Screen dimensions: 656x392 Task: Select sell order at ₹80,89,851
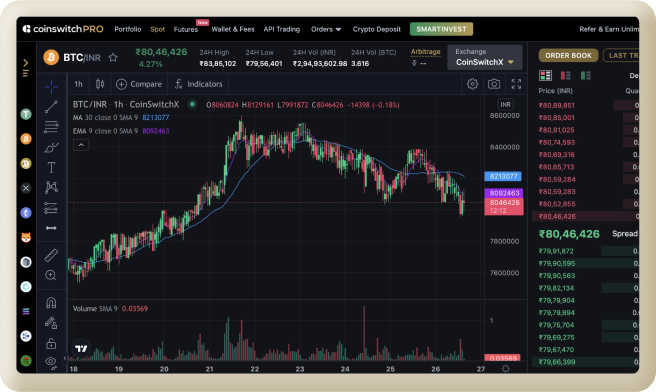coord(585,105)
